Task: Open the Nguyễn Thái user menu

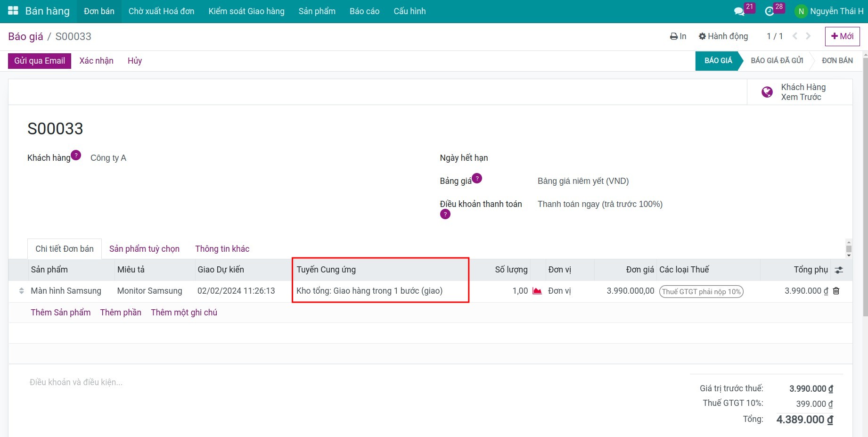Action: click(830, 11)
